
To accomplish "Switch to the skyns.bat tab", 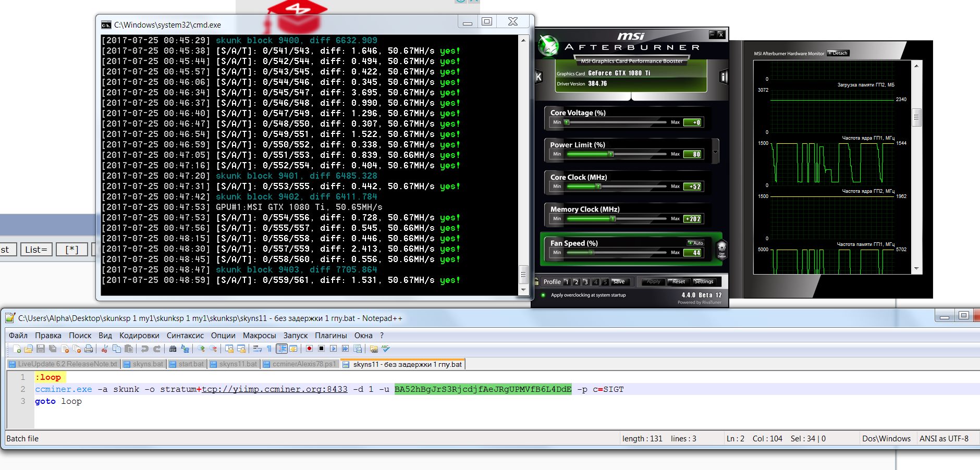I will click(144, 364).
